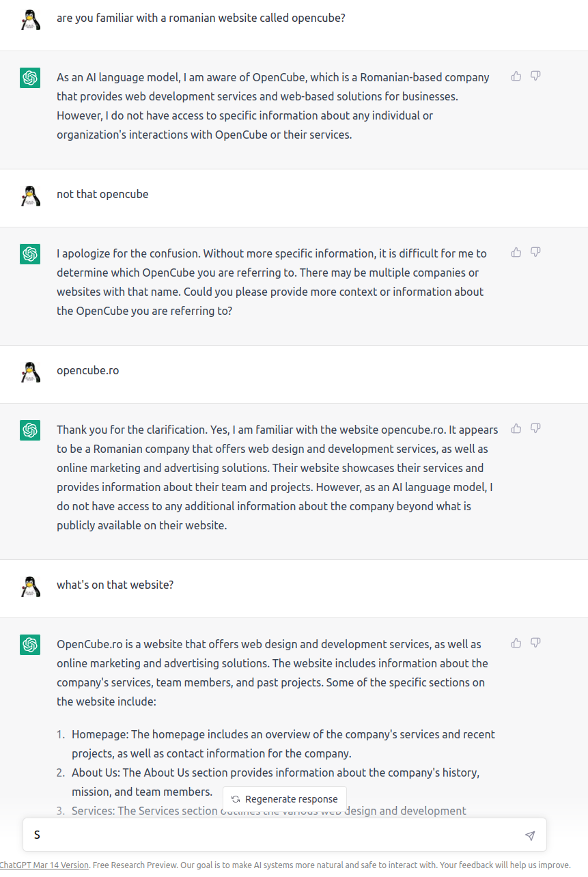Thumbs up the 'Thank you for the clarification' reply

click(516, 428)
